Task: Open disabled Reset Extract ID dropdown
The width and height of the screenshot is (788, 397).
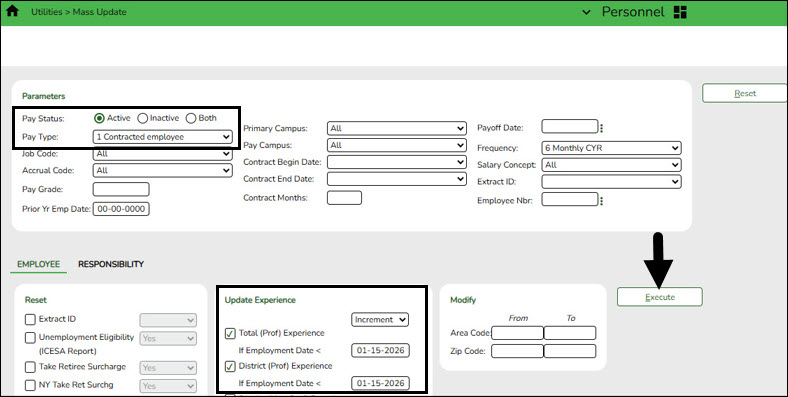Action: [x=168, y=320]
